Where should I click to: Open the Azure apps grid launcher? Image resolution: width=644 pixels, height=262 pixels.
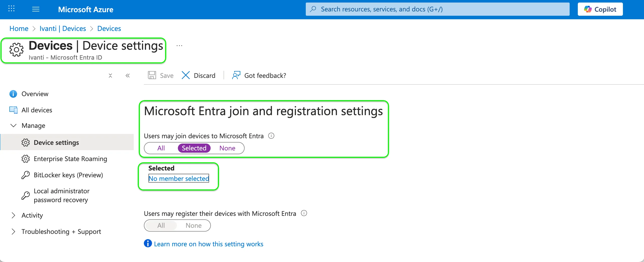(11, 9)
